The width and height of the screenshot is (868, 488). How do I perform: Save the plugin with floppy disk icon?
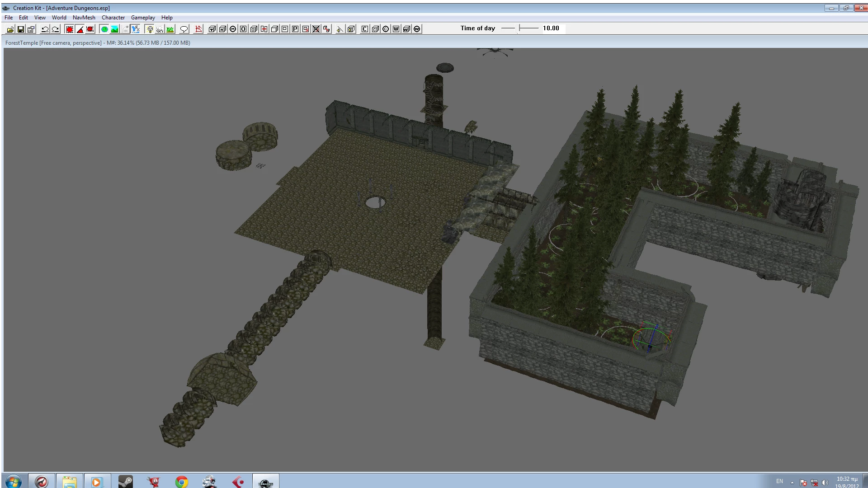pyautogui.click(x=20, y=29)
